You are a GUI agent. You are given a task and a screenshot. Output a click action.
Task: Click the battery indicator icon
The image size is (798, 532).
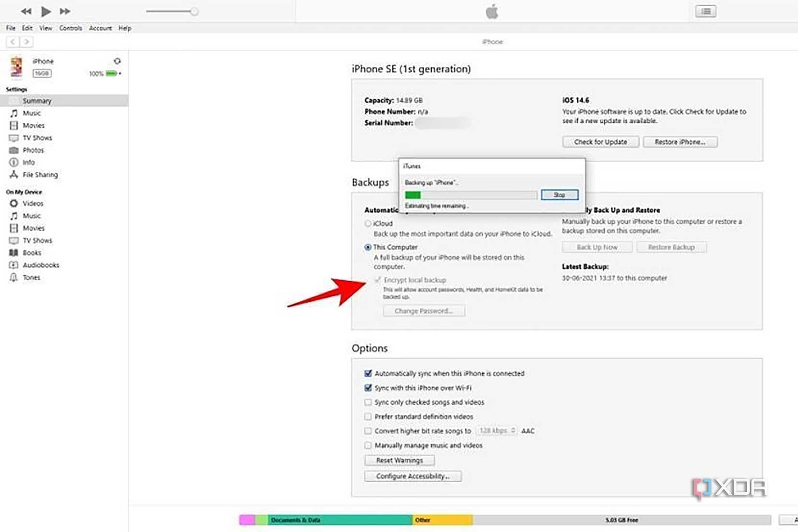[x=112, y=74]
